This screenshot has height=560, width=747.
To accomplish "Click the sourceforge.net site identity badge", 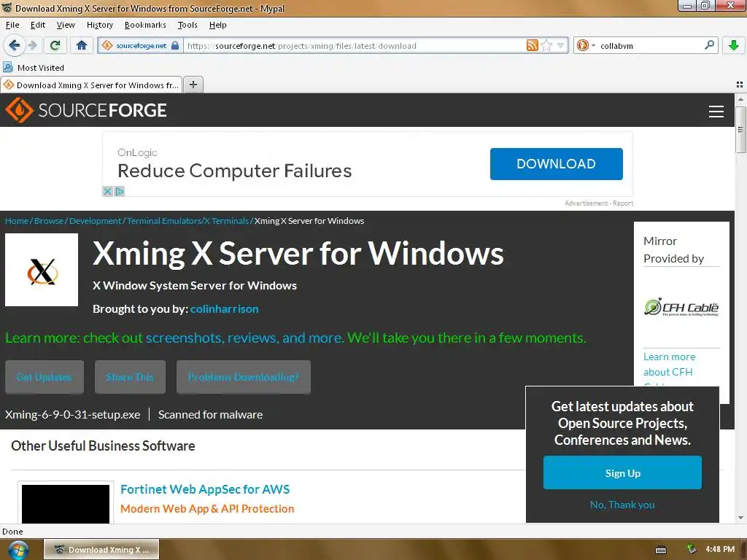I will [141, 46].
